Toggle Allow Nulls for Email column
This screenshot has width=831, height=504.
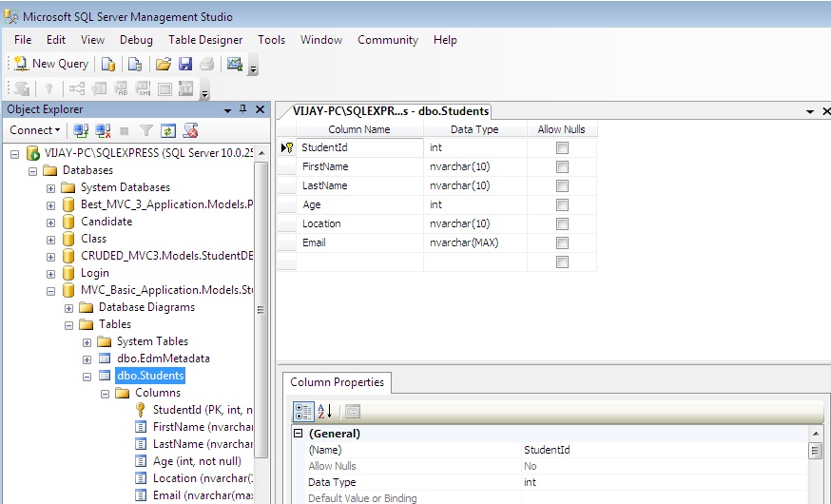pos(562,242)
